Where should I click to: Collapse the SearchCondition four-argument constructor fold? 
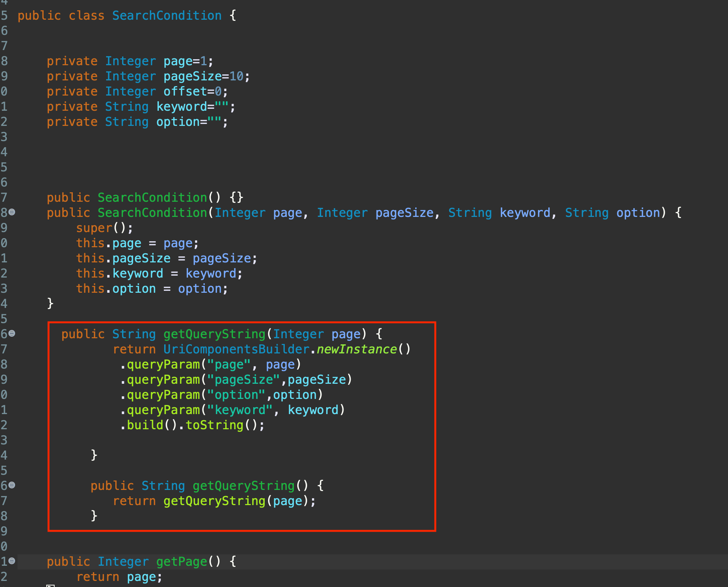click(x=12, y=212)
